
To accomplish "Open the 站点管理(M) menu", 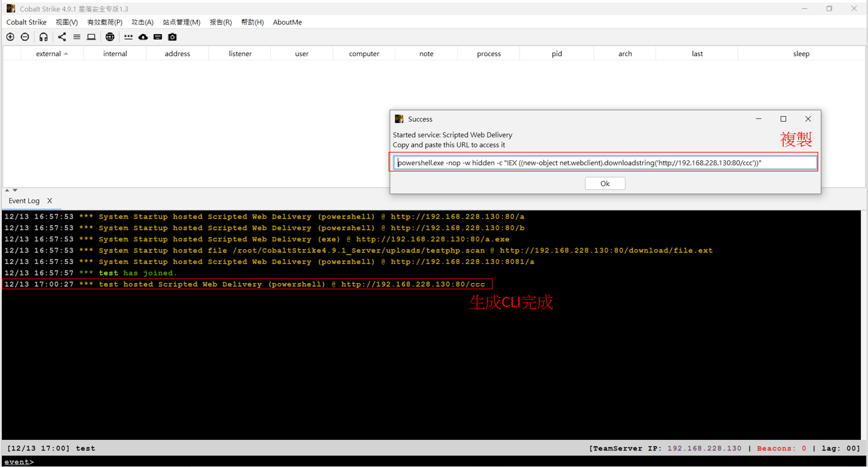I will point(181,22).
